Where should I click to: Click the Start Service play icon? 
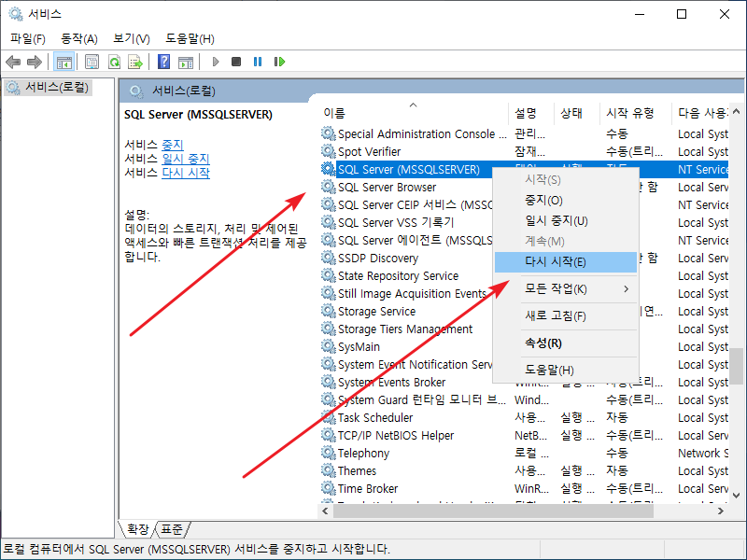(x=216, y=62)
